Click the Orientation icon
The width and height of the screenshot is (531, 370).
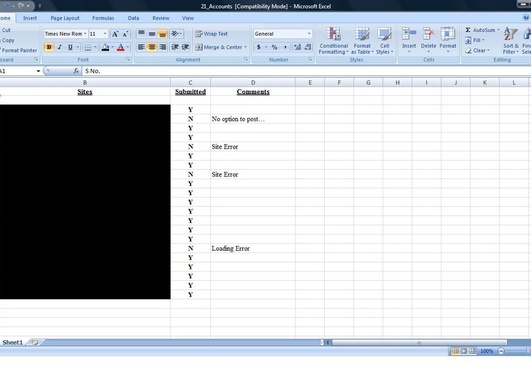tap(175, 34)
